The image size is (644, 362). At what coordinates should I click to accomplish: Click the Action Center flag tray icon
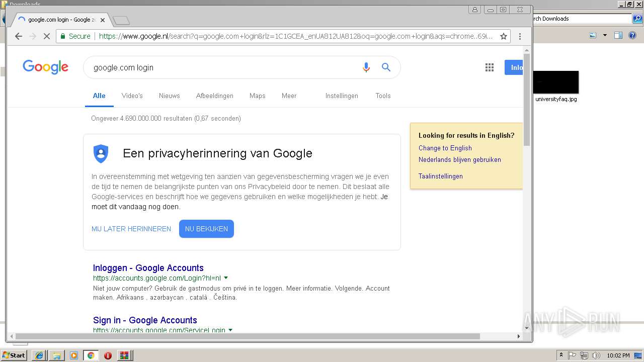pos(572,355)
